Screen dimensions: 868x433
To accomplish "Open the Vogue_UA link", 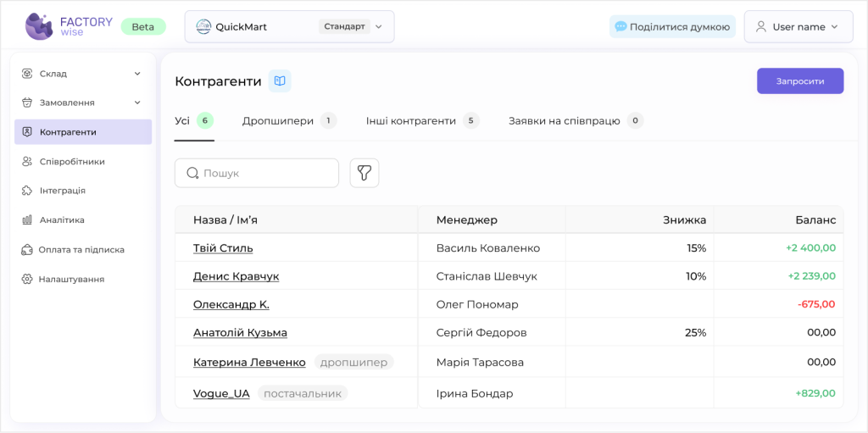I will pos(221,394).
